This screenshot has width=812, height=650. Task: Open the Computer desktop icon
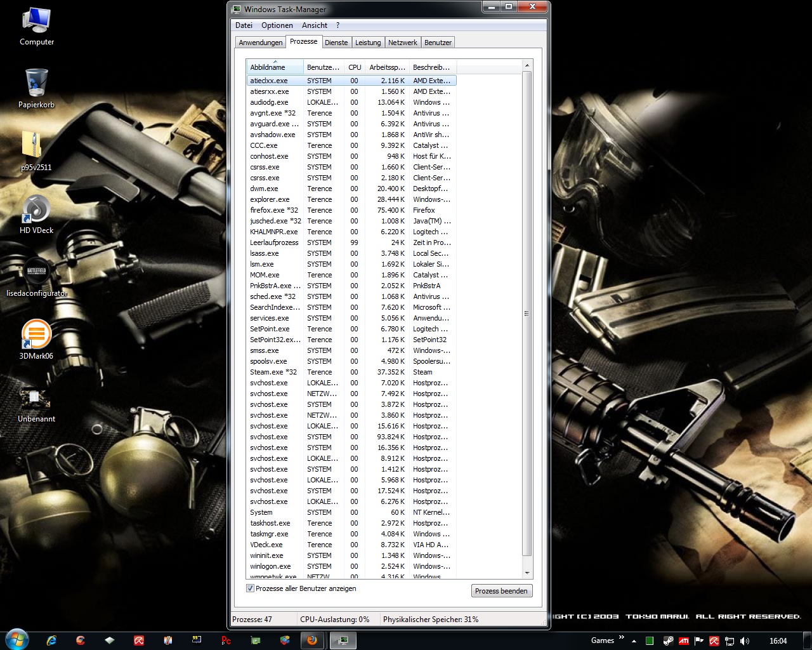click(x=36, y=27)
